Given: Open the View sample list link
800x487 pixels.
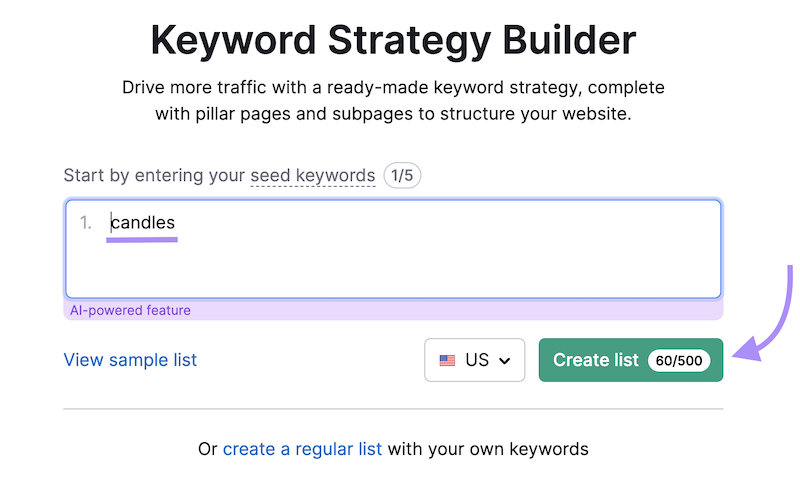Looking at the screenshot, I should pos(130,360).
